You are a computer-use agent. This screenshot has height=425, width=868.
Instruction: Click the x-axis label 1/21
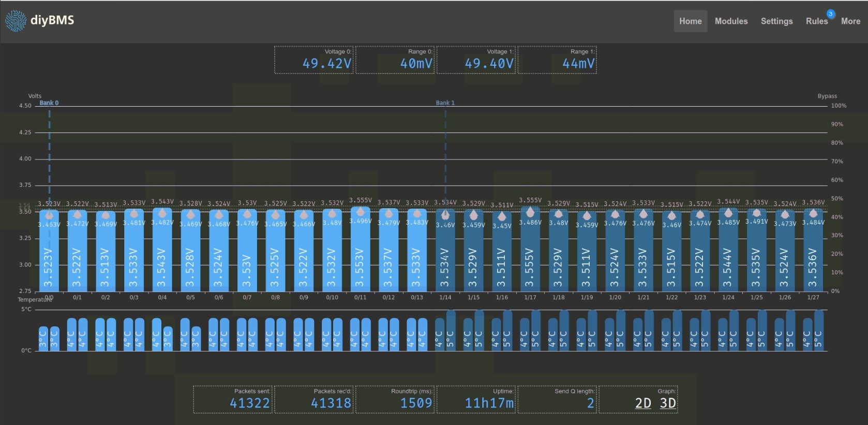click(x=643, y=298)
